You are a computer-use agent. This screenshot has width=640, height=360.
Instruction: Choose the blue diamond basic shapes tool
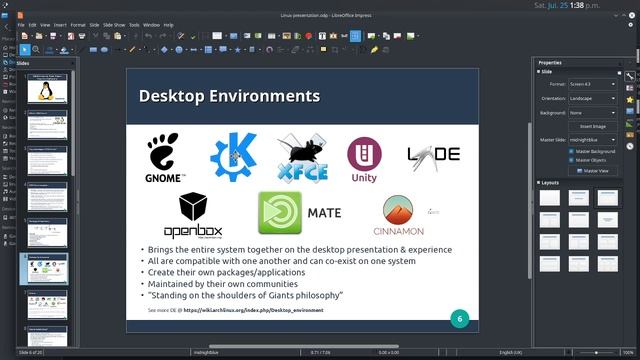[x=164, y=50]
